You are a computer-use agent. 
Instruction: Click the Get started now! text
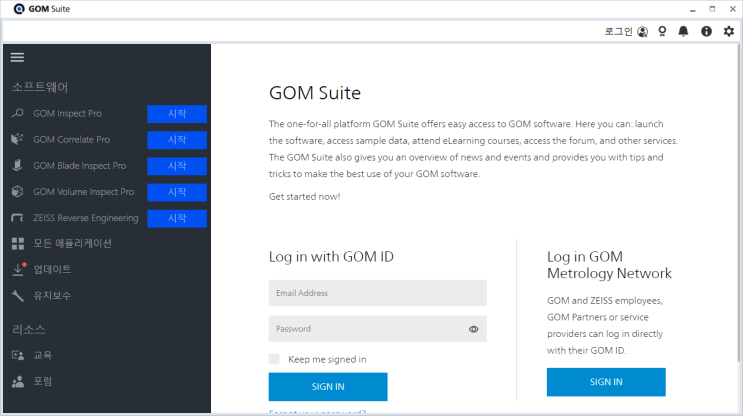pyautogui.click(x=304, y=196)
